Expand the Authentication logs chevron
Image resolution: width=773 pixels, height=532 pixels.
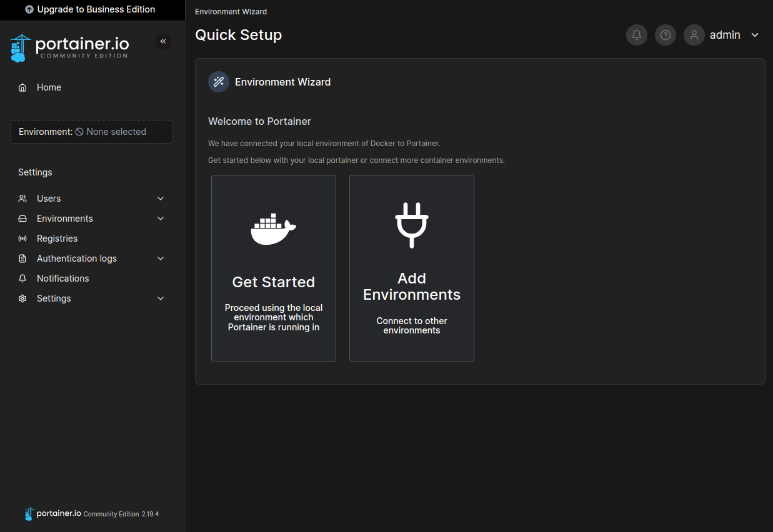(161, 259)
